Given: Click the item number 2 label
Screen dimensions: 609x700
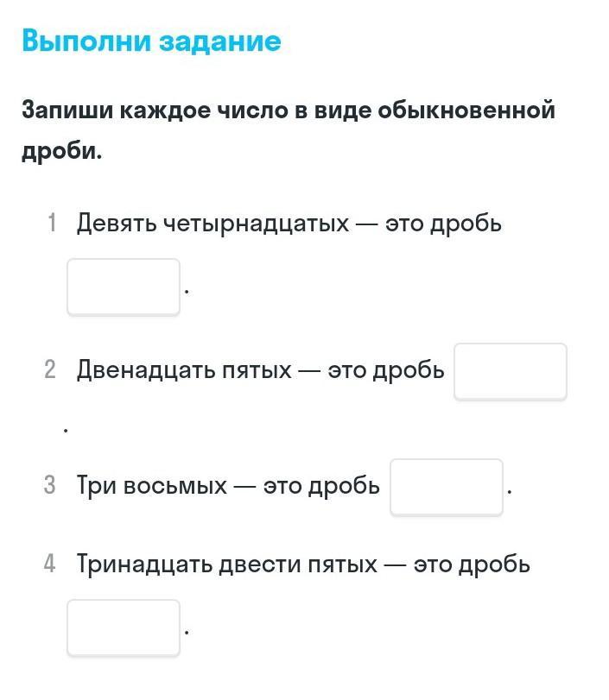Looking at the screenshot, I should tap(50, 370).
